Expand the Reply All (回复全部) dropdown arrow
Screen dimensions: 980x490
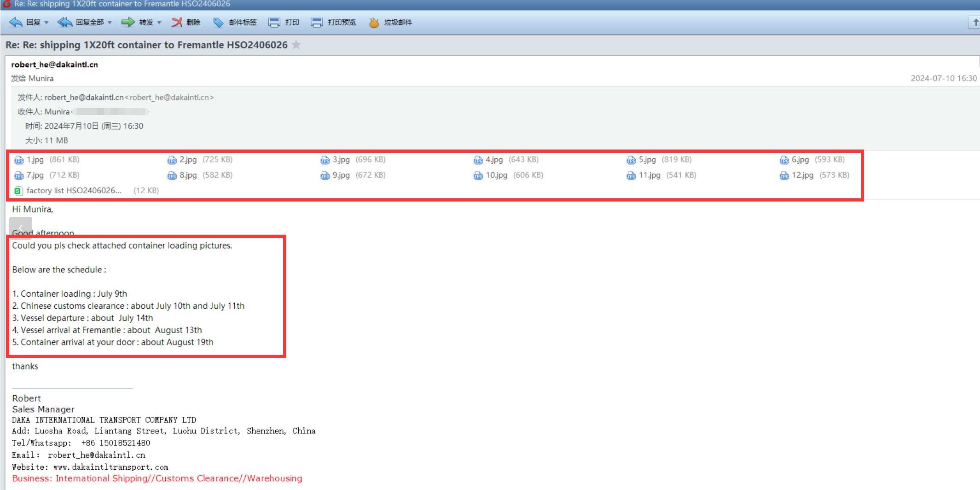(x=110, y=23)
